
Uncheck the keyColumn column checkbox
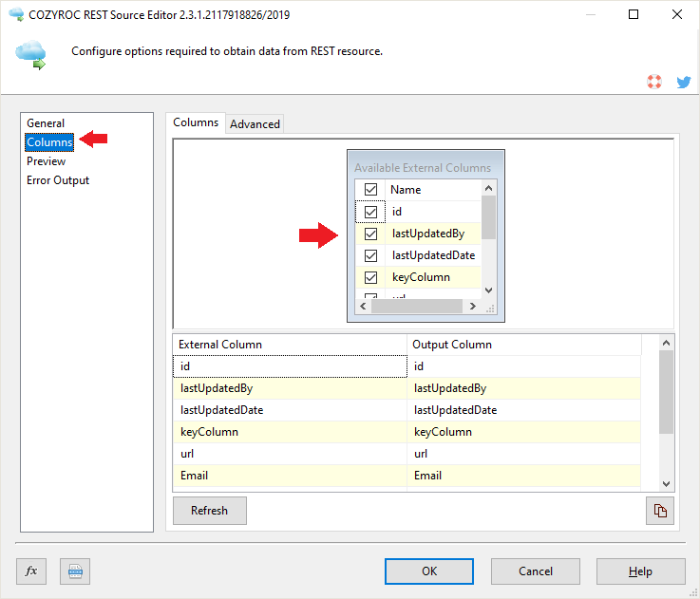[x=370, y=277]
